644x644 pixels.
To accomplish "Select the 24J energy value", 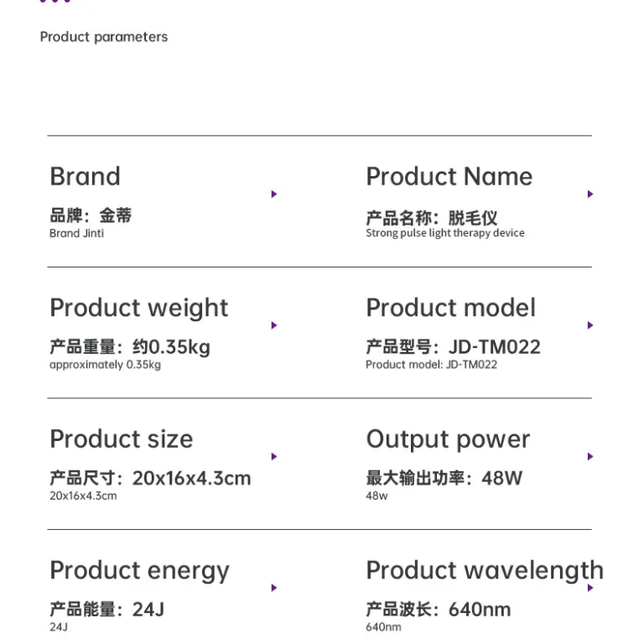I will pos(148,610).
